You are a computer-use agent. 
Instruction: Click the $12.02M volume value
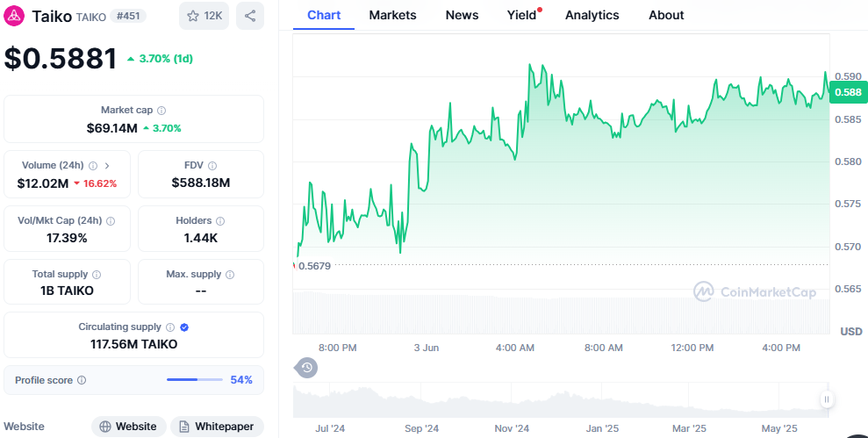pyautogui.click(x=43, y=183)
